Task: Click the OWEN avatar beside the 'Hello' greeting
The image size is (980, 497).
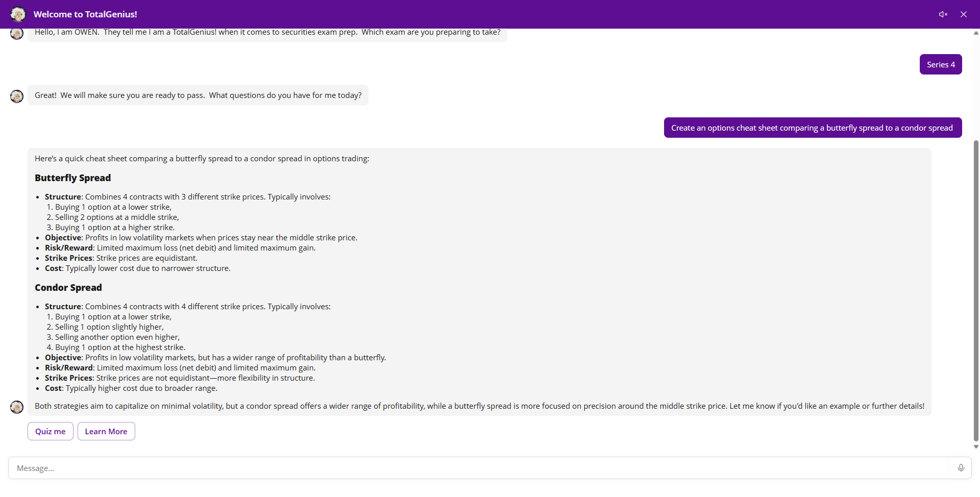Action: (17, 34)
